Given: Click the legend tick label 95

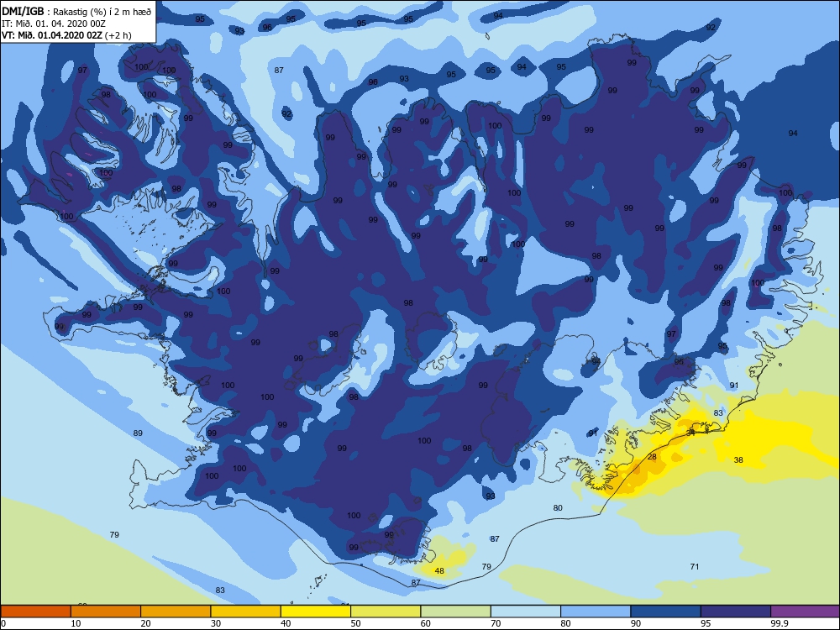Looking at the screenshot, I should 706,623.
